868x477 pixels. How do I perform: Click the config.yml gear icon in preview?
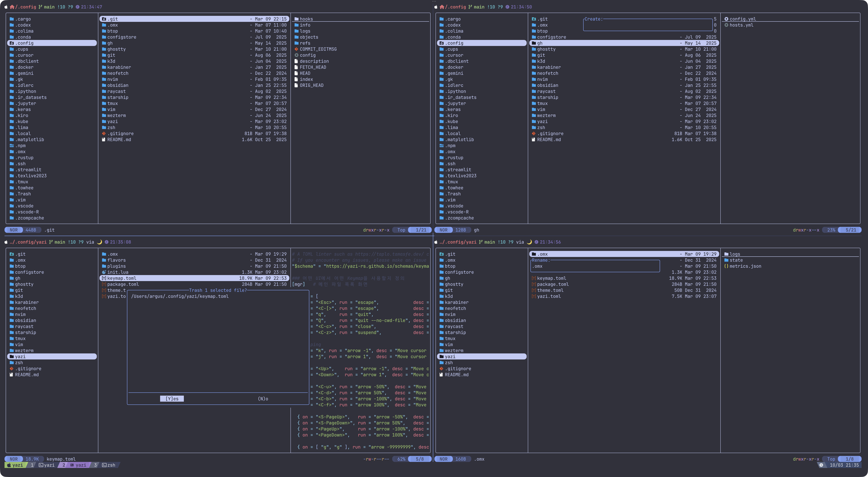pos(726,19)
